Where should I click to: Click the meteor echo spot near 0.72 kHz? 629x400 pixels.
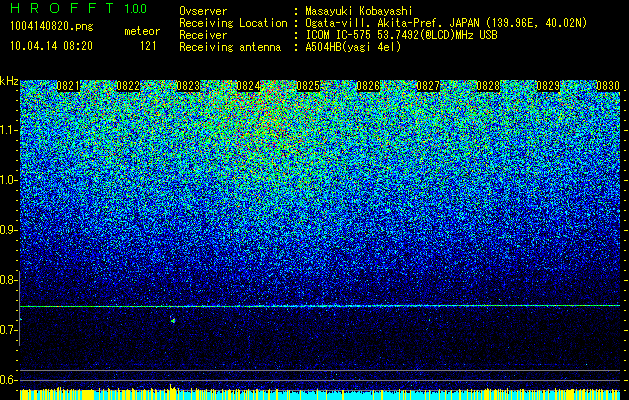pyautogui.click(x=173, y=320)
